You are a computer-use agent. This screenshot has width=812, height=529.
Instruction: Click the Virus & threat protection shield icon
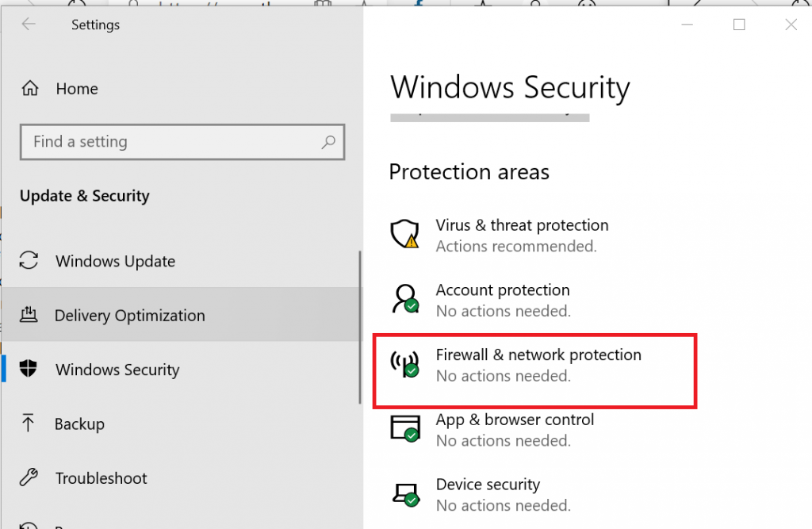coord(405,234)
